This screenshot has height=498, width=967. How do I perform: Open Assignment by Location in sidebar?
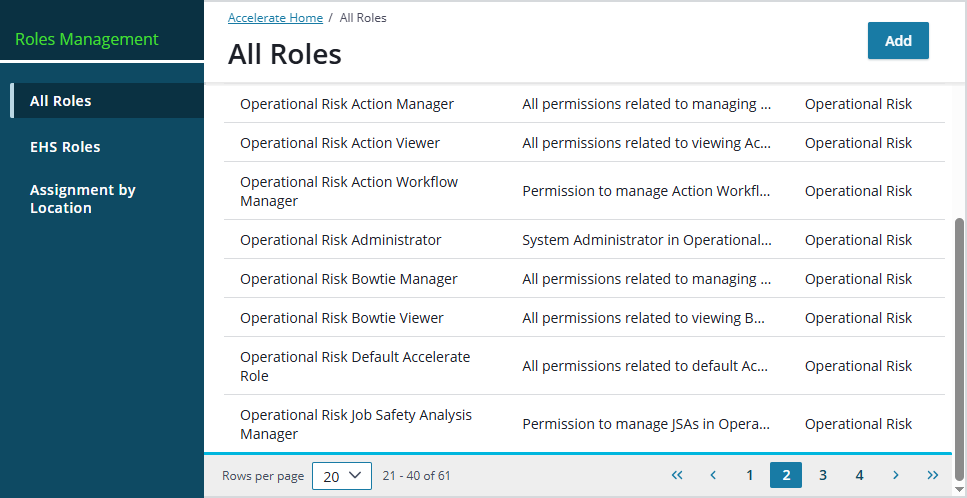click(82, 199)
